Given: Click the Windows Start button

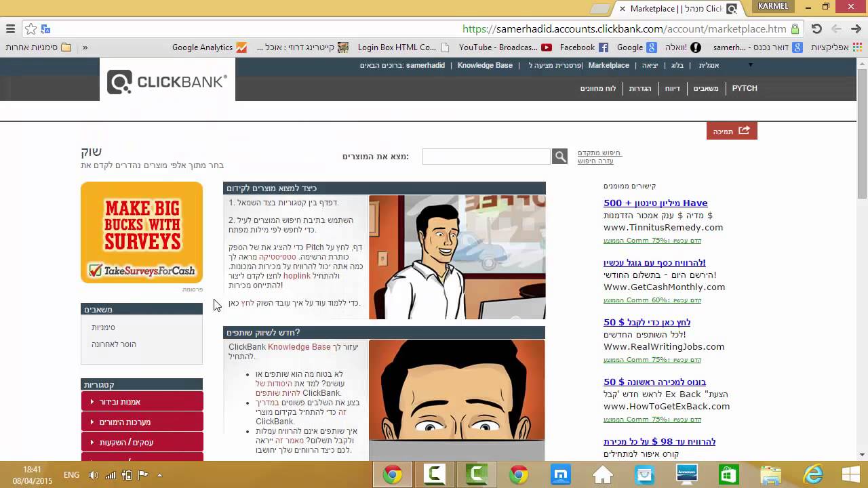Looking at the screenshot, I should (x=852, y=474).
